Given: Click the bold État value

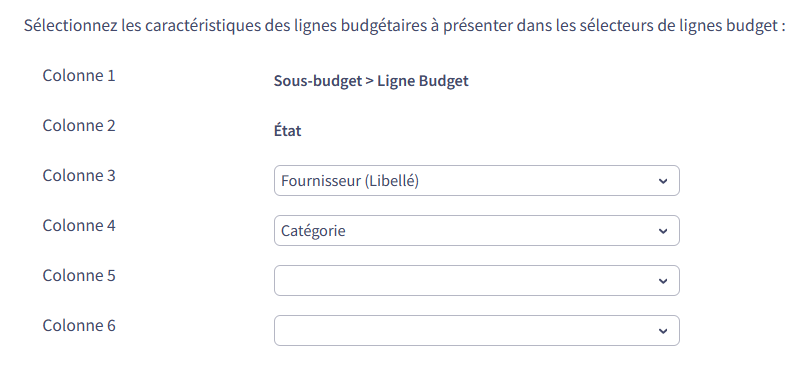Looking at the screenshot, I should point(287,130).
